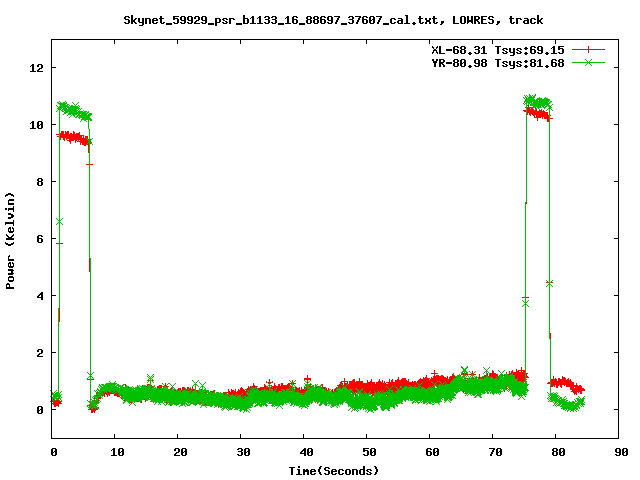Click the x-axis tick label 70
Screen dimensions: 640x480
pos(495,452)
